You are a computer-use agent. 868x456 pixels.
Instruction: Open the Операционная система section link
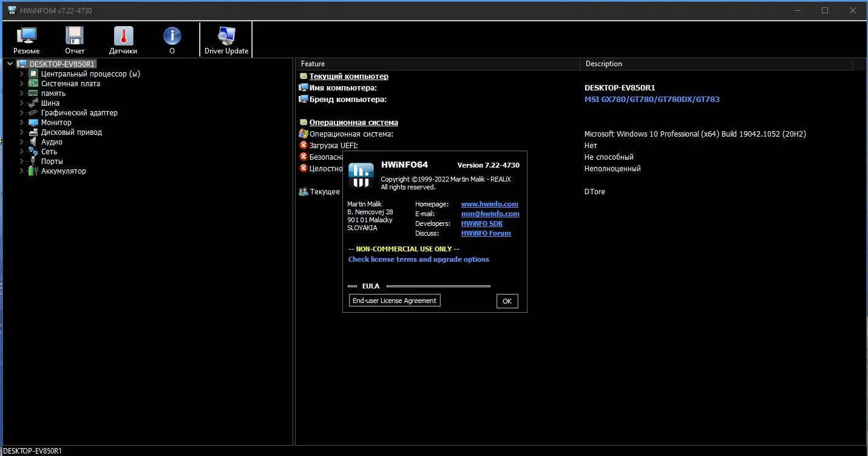click(353, 122)
